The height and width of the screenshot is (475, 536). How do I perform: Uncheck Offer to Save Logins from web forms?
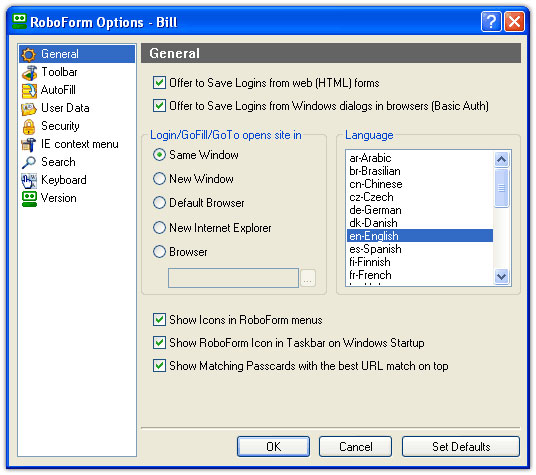pos(159,83)
